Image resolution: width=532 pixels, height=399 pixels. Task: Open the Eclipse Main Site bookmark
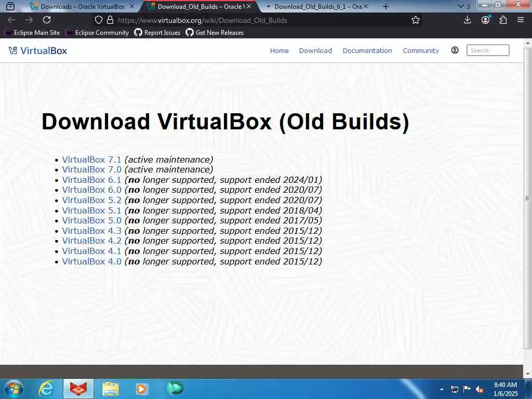32,33
